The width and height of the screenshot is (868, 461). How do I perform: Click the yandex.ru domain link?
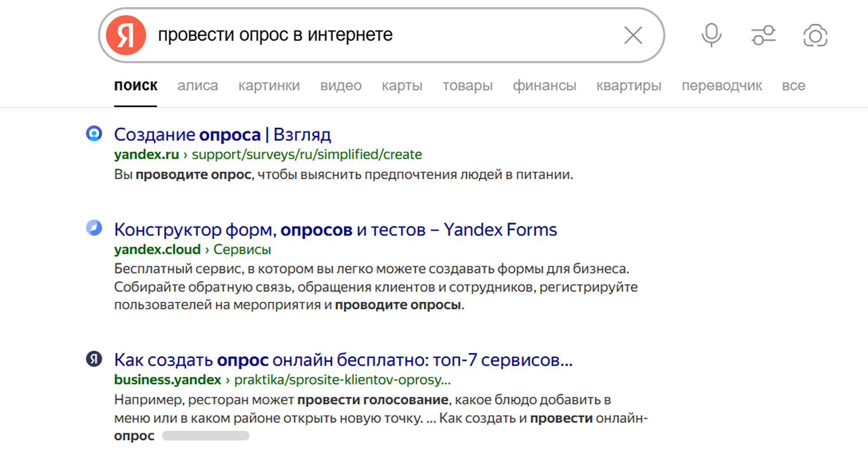point(146,154)
